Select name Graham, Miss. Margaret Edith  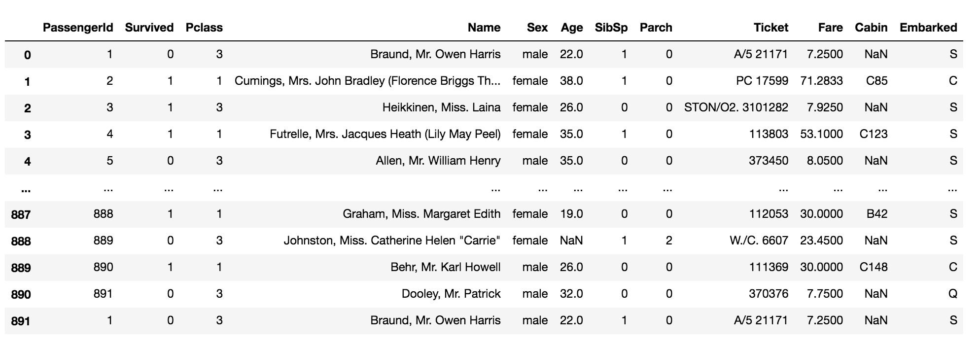pos(421,214)
